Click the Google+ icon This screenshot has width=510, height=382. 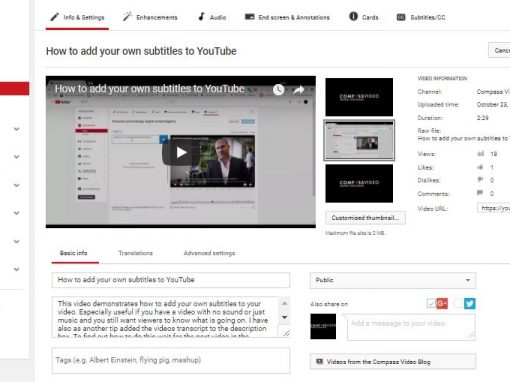(442, 303)
